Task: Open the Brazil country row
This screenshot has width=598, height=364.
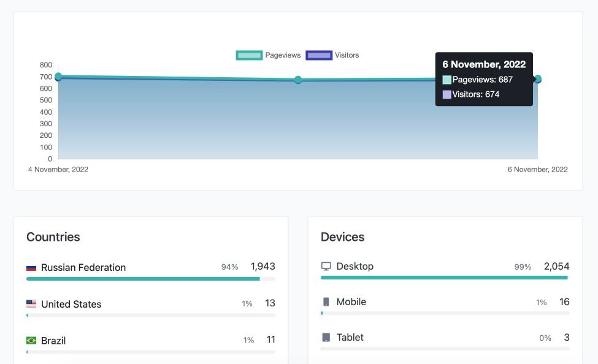Action: point(53,340)
